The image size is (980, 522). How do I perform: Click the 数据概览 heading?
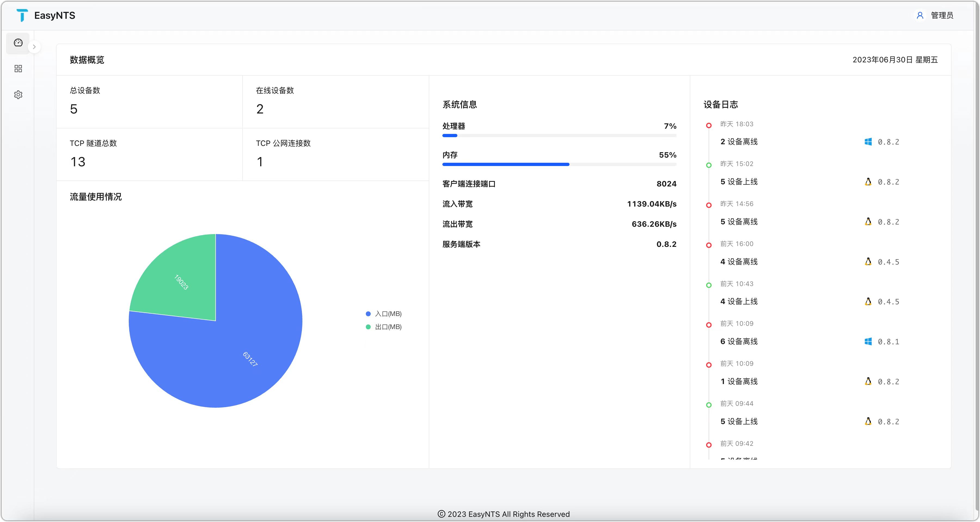(x=87, y=60)
